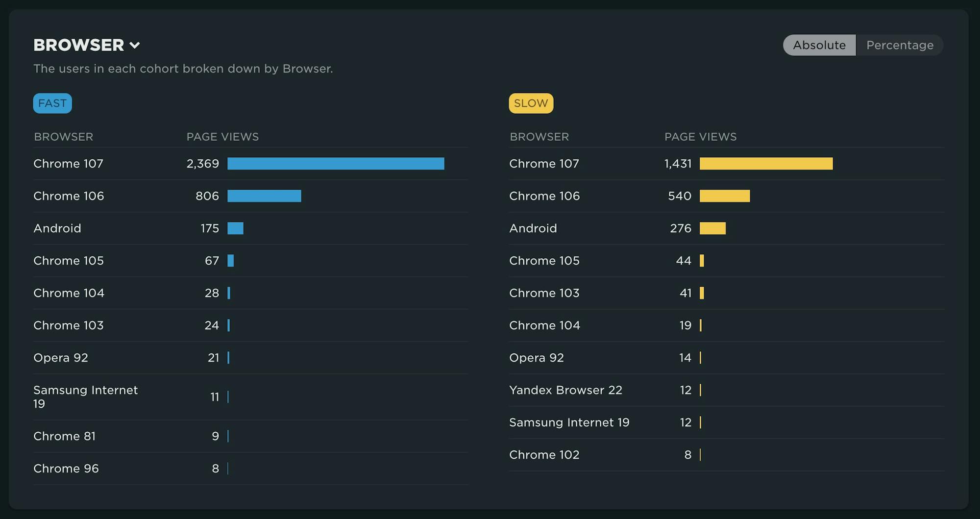Click the 2,369 page views value

pyautogui.click(x=203, y=163)
